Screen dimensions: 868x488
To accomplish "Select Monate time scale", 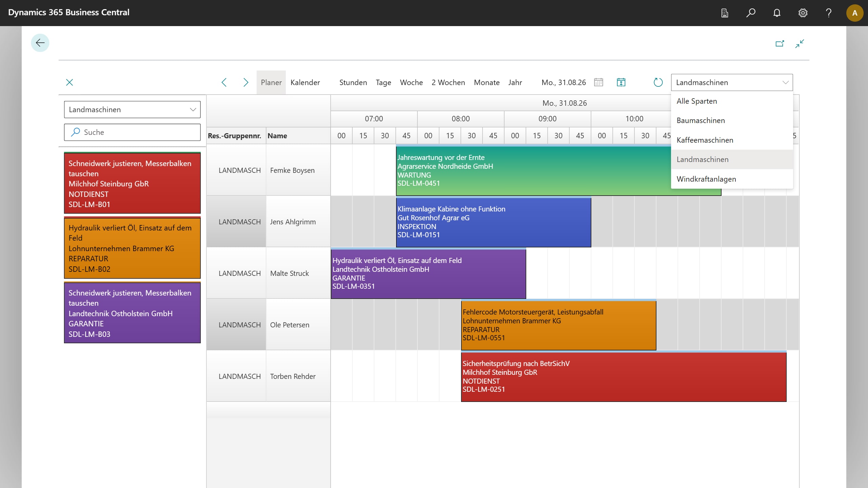I will click(487, 82).
